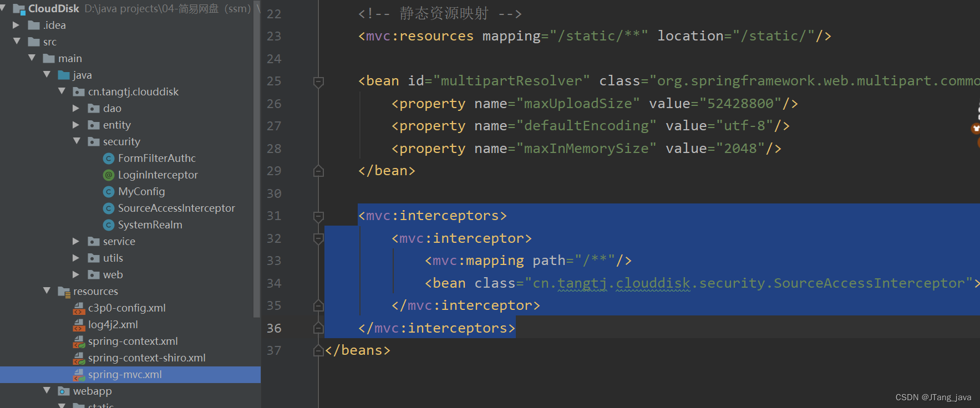Click the maxInMemorySize value "2048"

[x=740, y=149]
